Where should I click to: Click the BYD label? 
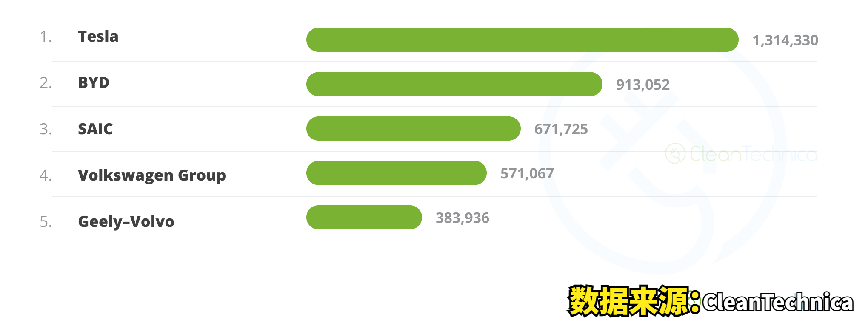[94, 82]
